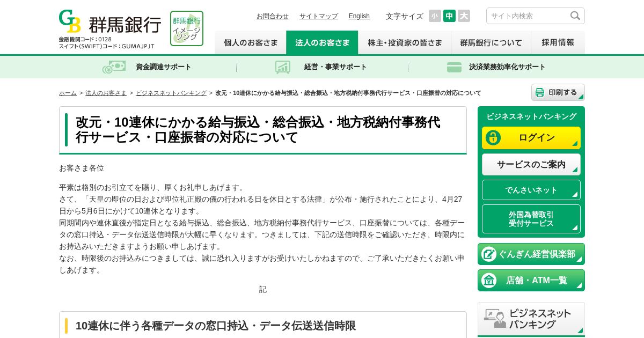This screenshot has height=338, width=644.
Task: Open でんさいネット button
Action: tap(531, 190)
